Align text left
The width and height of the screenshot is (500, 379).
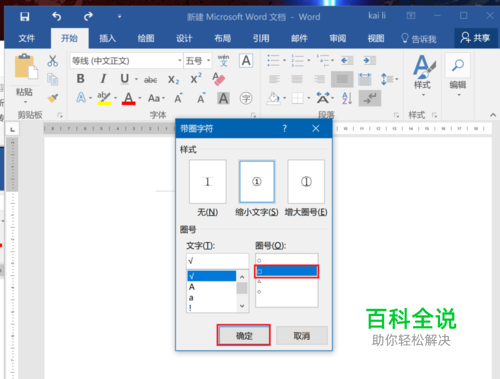274,79
